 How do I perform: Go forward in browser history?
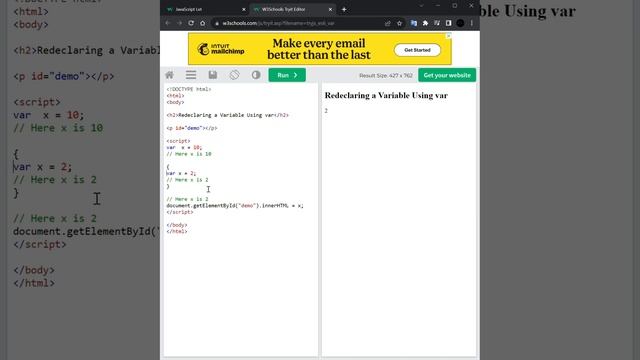tap(179, 23)
